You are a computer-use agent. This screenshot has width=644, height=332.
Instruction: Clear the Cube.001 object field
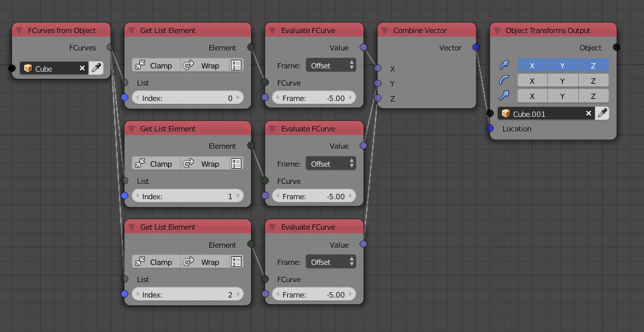(x=589, y=114)
